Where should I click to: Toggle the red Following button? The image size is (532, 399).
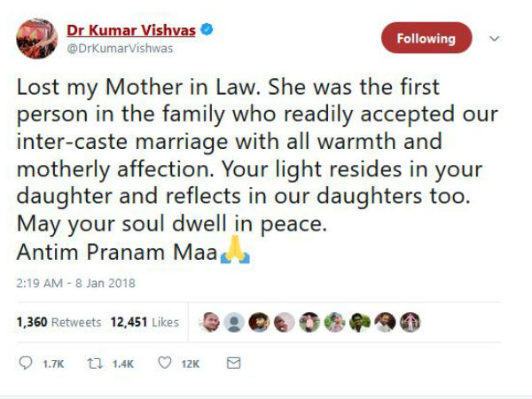coord(426,39)
